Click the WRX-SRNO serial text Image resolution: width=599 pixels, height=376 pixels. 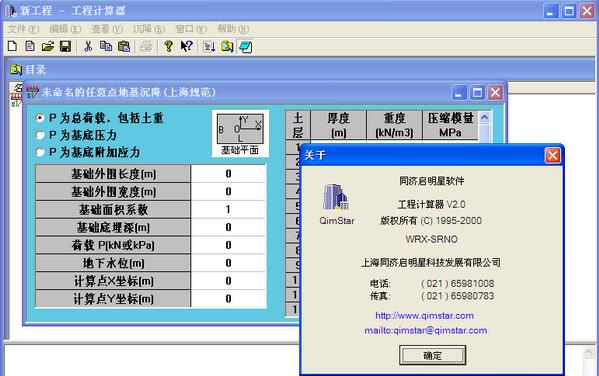tap(431, 239)
